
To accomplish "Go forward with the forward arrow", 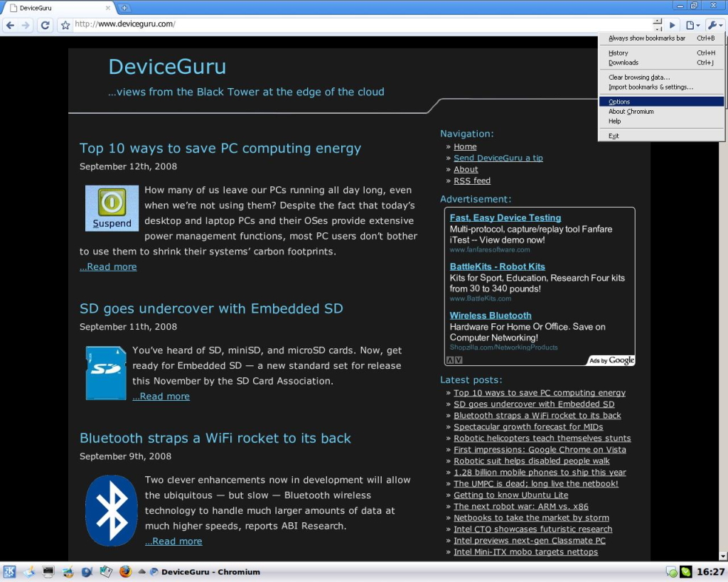I will coord(26,25).
